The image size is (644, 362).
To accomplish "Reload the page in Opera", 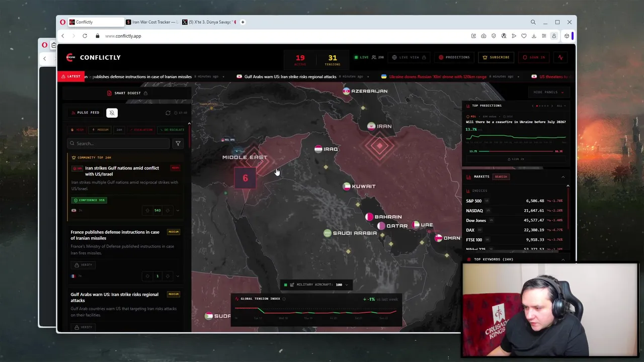I will pos(85,36).
